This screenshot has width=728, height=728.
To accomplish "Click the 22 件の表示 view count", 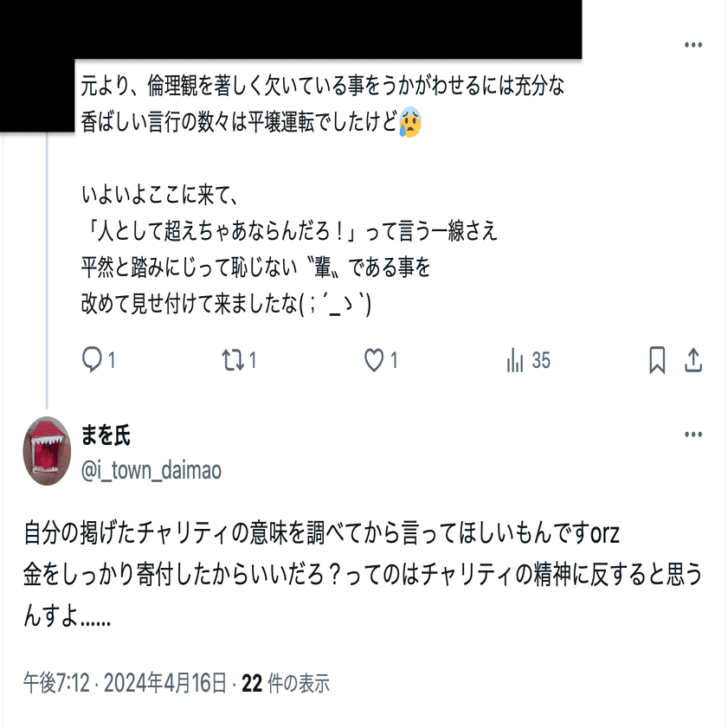I will pyautogui.click(x=286, y=684).
